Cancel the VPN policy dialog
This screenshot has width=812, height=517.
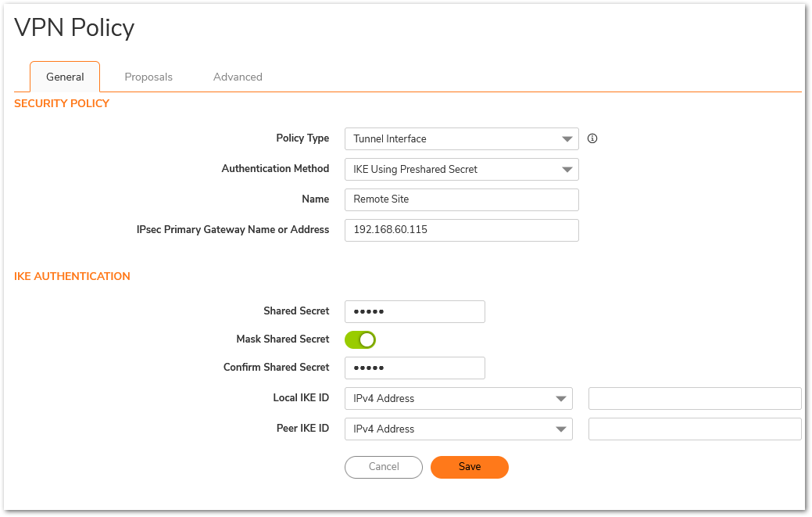[384, 467]
